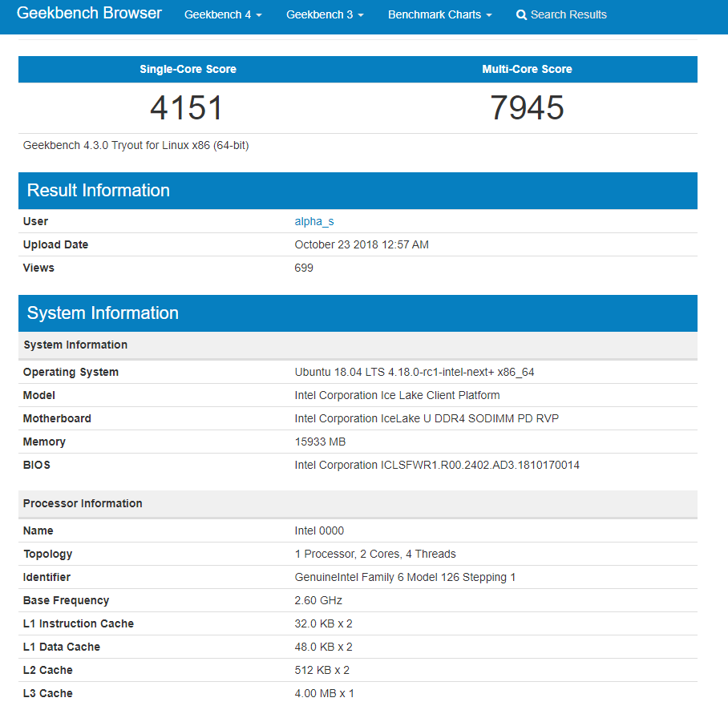Open the Search Results link text
Image resolution: width=728 pixels, height=718 pixels.
568,15
